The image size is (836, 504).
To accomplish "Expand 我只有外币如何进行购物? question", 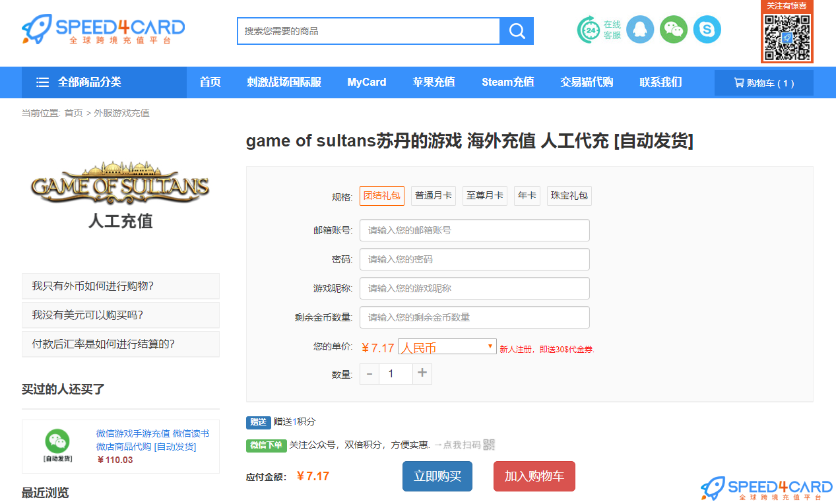I will coord(121,286).
